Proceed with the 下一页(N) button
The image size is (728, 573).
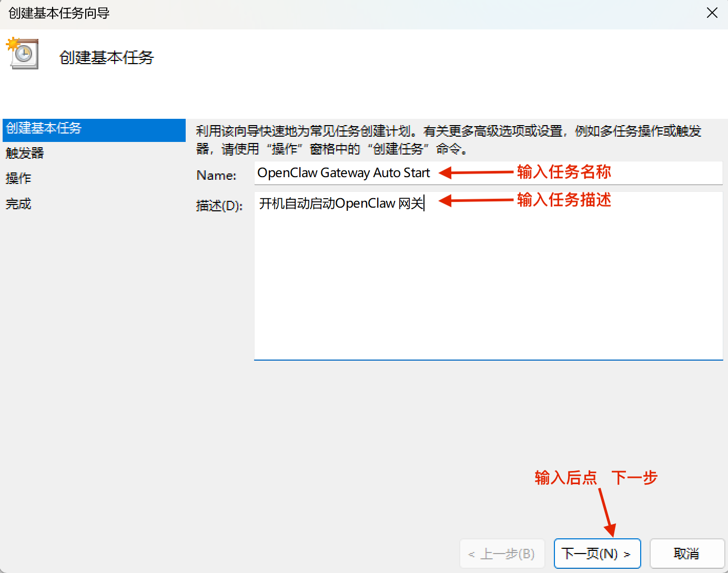tap(597, 554)
